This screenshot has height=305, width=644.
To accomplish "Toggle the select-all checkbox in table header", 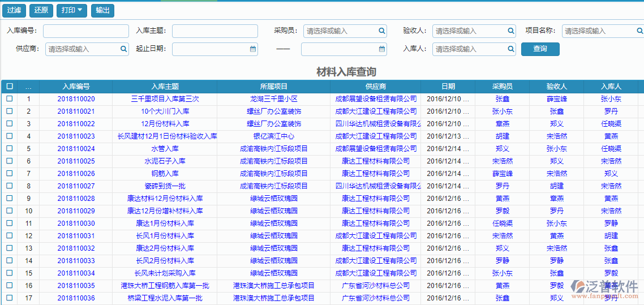I will (x=10, y=86).
